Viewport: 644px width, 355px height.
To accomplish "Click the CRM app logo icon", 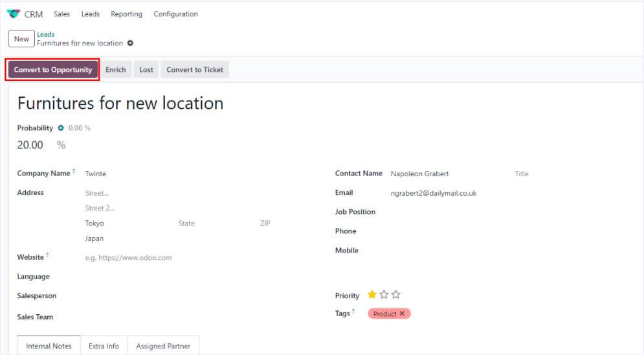I will [x=13, y=14].
